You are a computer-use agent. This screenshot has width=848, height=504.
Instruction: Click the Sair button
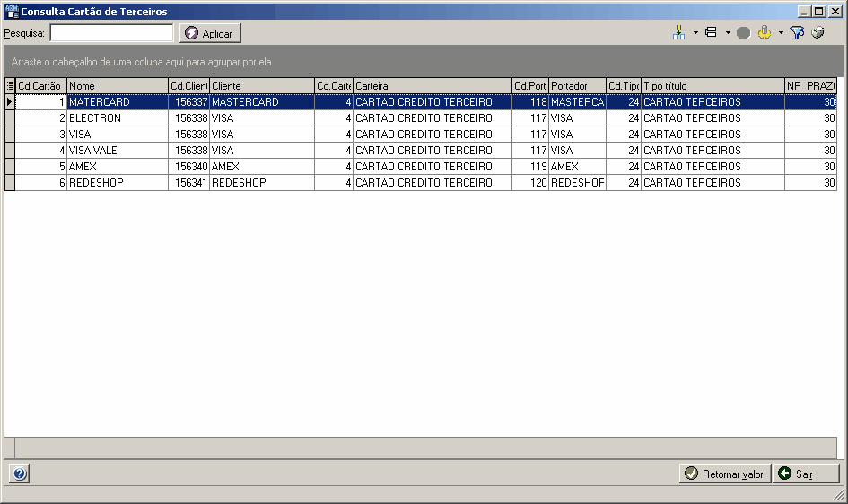click(806, 474)
